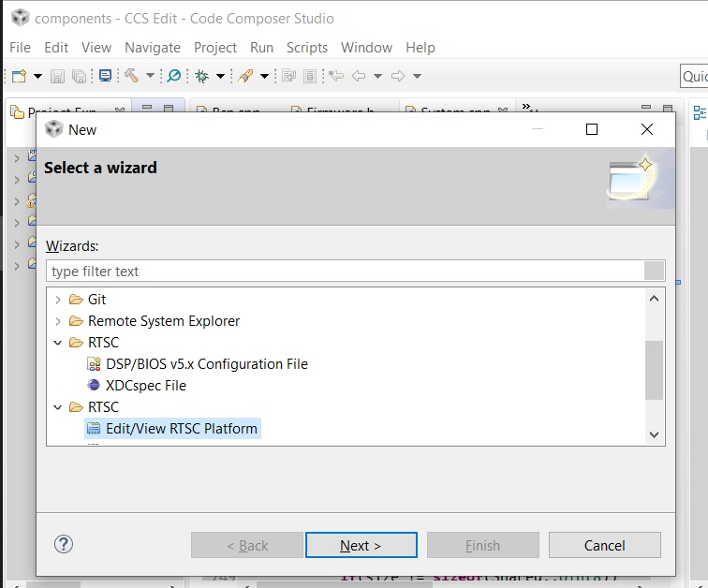Click the Next button

(361, 545)
